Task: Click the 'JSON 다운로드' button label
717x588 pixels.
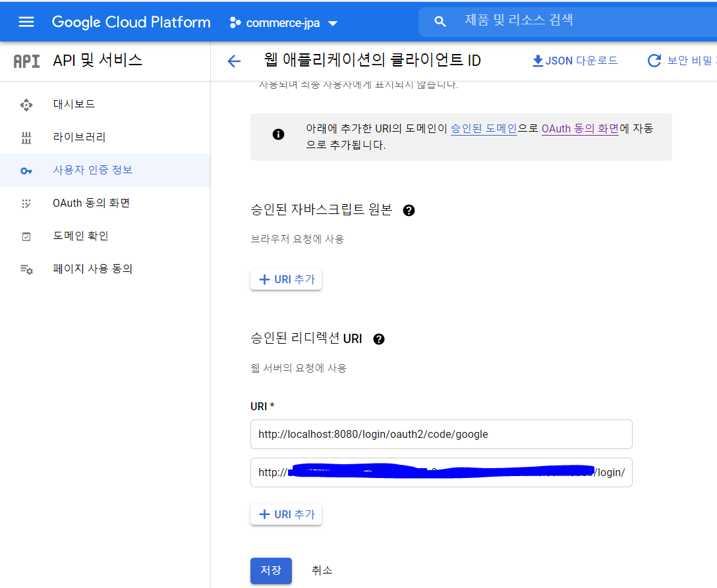Action: (581, 61)
